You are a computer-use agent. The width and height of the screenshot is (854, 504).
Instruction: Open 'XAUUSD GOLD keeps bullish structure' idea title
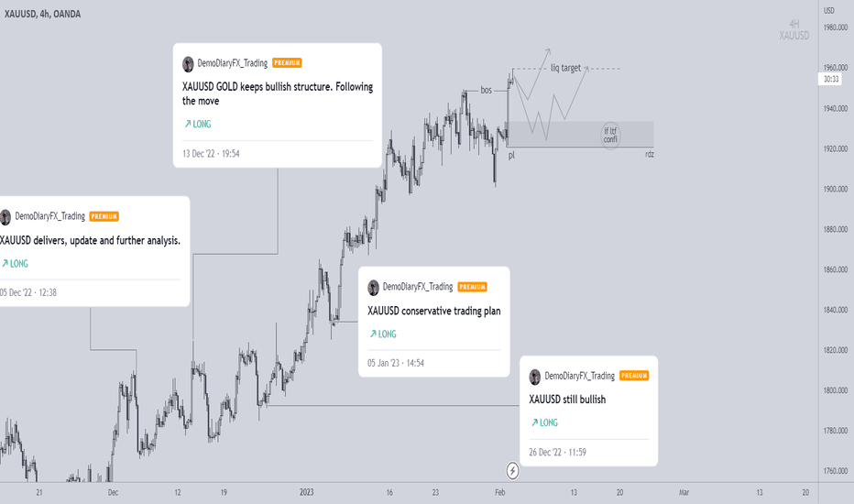278,93
